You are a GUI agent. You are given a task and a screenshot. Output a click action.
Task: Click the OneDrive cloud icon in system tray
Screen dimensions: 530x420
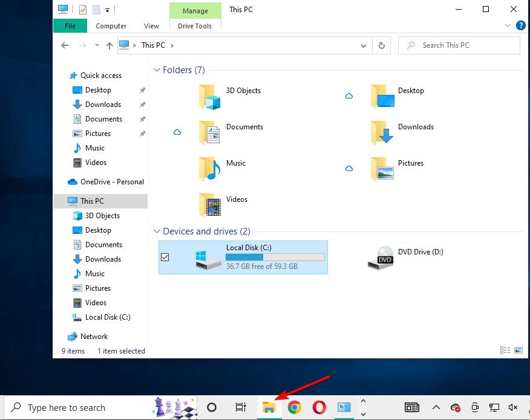455,407
